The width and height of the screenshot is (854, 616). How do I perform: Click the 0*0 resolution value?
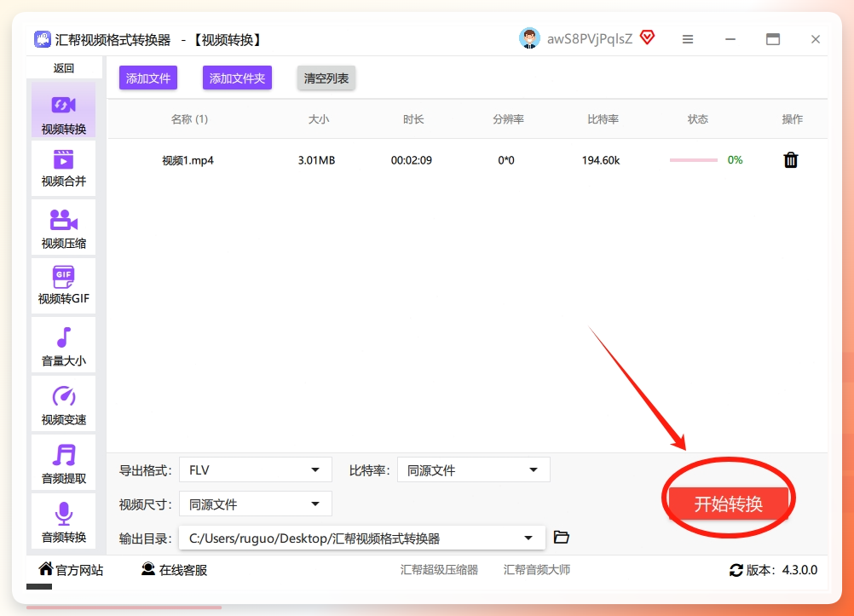coord(506,160)
